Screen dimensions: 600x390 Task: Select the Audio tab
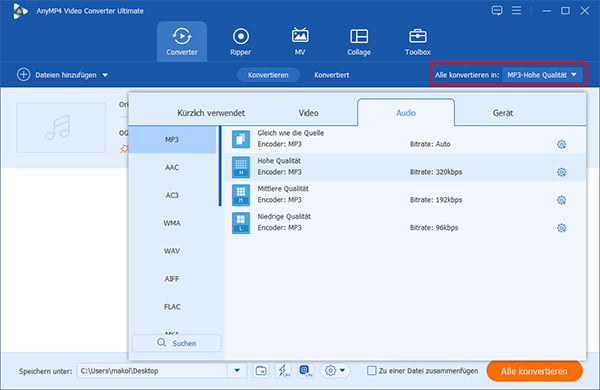pyautogui.click(x=406, y=113)
